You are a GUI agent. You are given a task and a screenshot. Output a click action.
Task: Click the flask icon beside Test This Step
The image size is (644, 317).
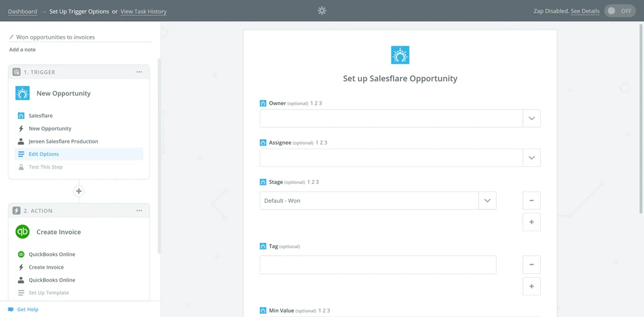pyautogui.click(x=21, y=167)
